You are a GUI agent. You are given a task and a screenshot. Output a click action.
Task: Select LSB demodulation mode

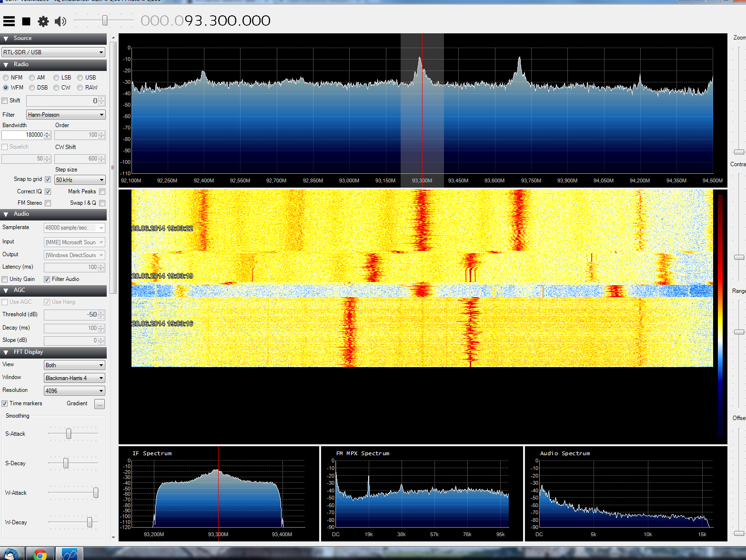point(56,78)
